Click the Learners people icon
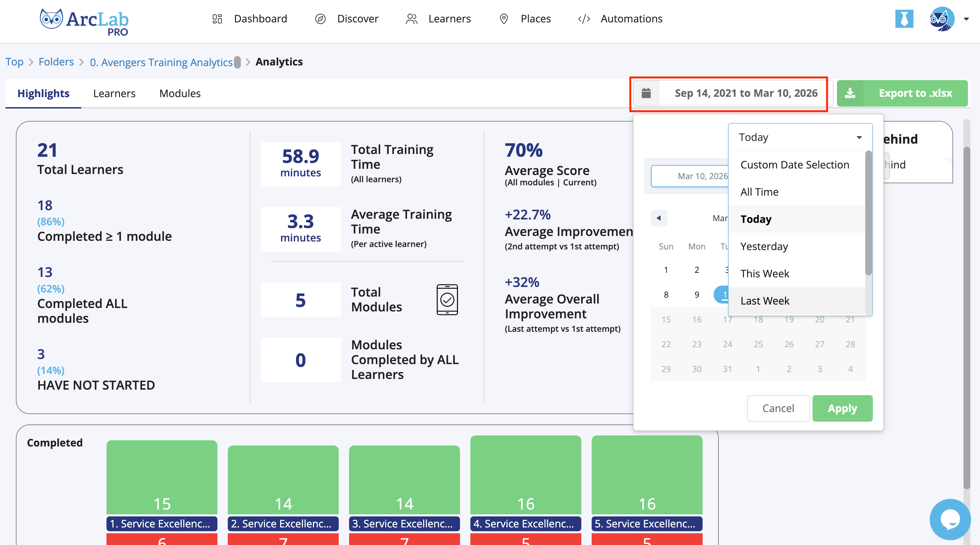 [x=412, y=19]
